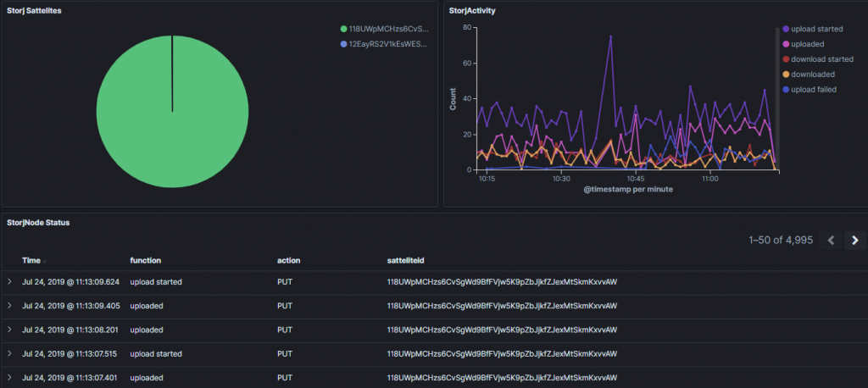Go to previous page of results
This screenshot has width=868, height=388.
[832, 241]
